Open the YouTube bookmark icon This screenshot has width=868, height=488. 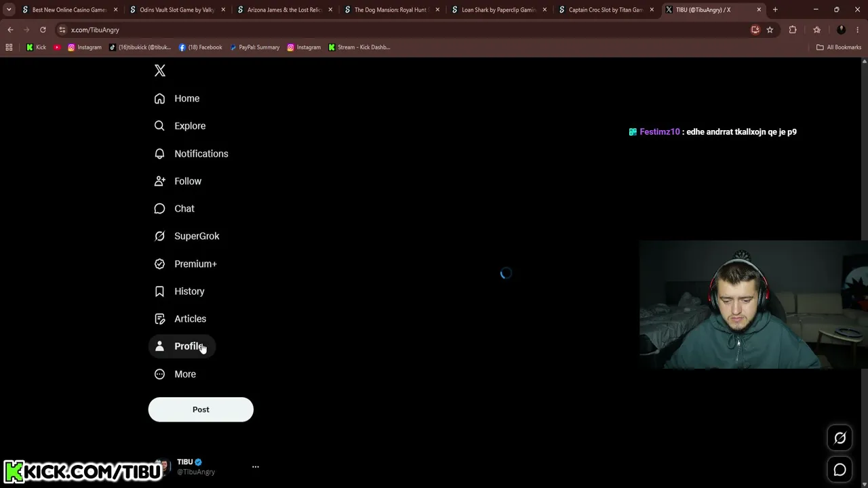pos(57,47)
